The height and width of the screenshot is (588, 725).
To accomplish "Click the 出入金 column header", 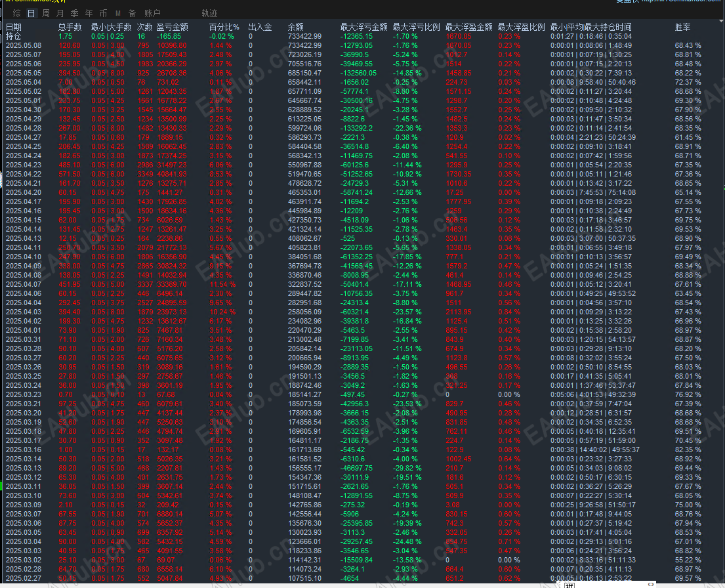I will click(260, 28).
